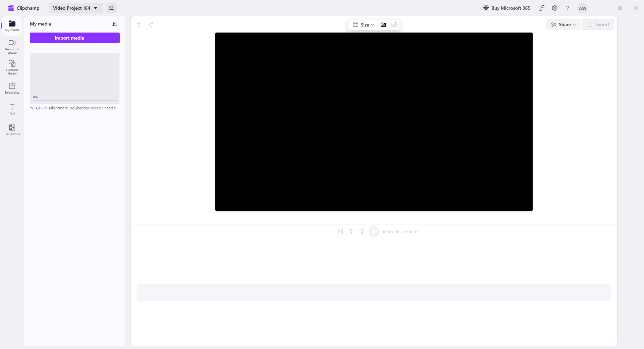
Task: Close the Clipchamp window
Action: click(636, 8)
